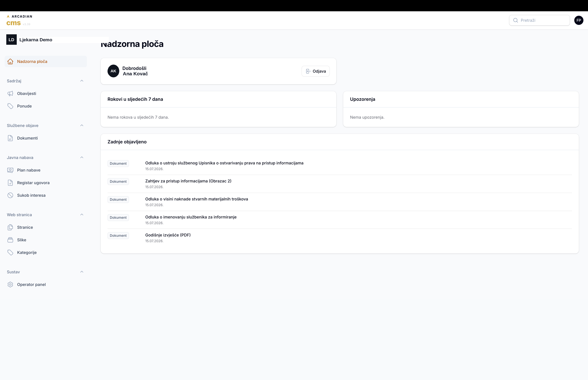
Task: Click the logout arrow icon in Odjava
Action: pyautogui.click(x=308, y=71)
